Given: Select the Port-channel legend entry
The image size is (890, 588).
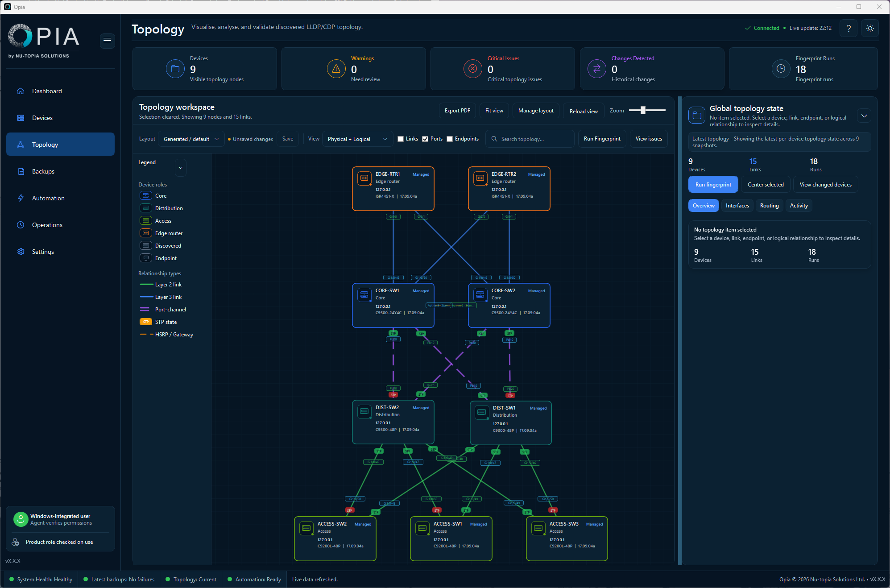Looking at the screenshot, I should click(x=163, y=310).
